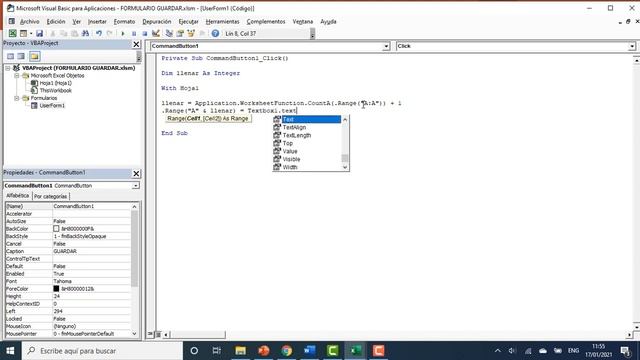Click the Font property value Tahoma
The image size is (640, 360).
click(62, 281)
